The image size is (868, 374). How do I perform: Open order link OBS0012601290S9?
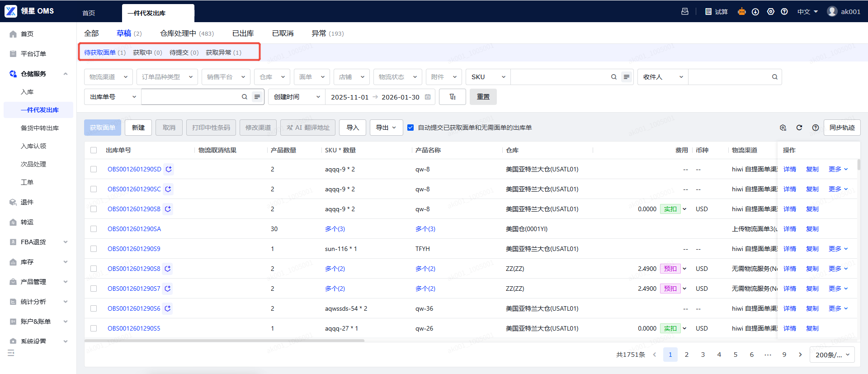[134, 249]
